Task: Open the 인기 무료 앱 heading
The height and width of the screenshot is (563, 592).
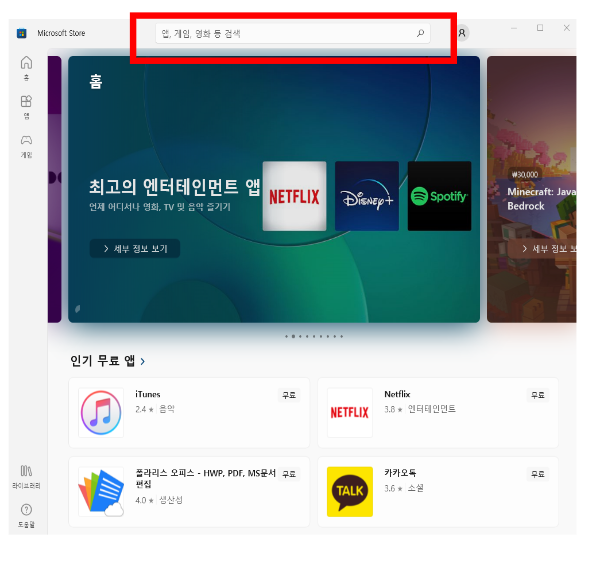Action: (102, 361)
